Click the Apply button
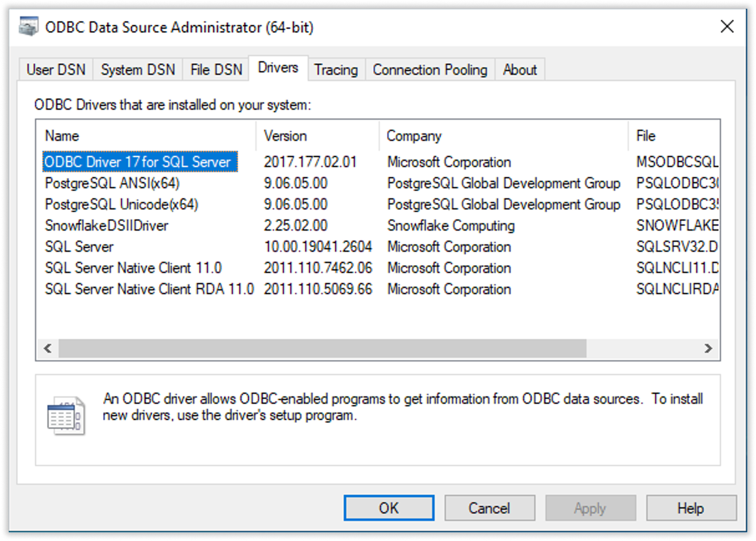756x541 pixels. pyautogui.click(x=590, y=508)
